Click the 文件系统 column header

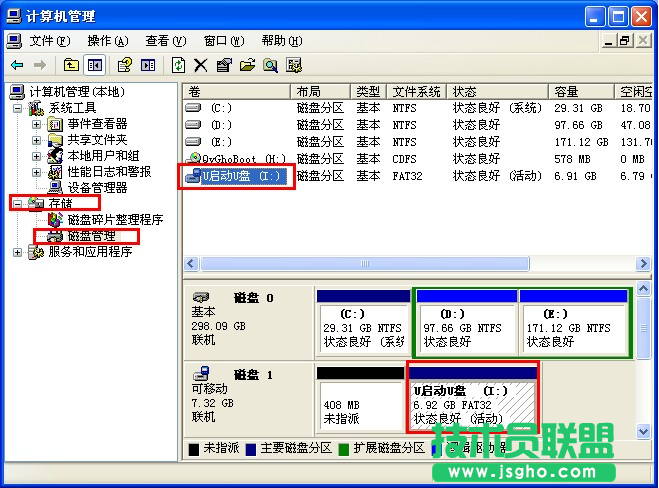coord(414,91)
